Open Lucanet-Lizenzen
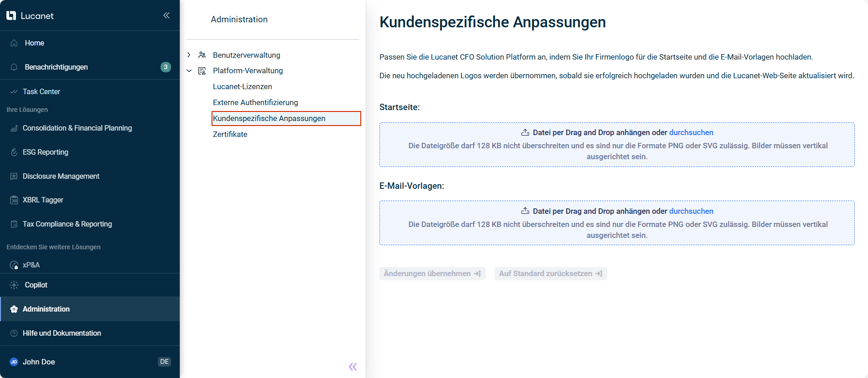Screen dimensions: 868x378 (242, 86)
